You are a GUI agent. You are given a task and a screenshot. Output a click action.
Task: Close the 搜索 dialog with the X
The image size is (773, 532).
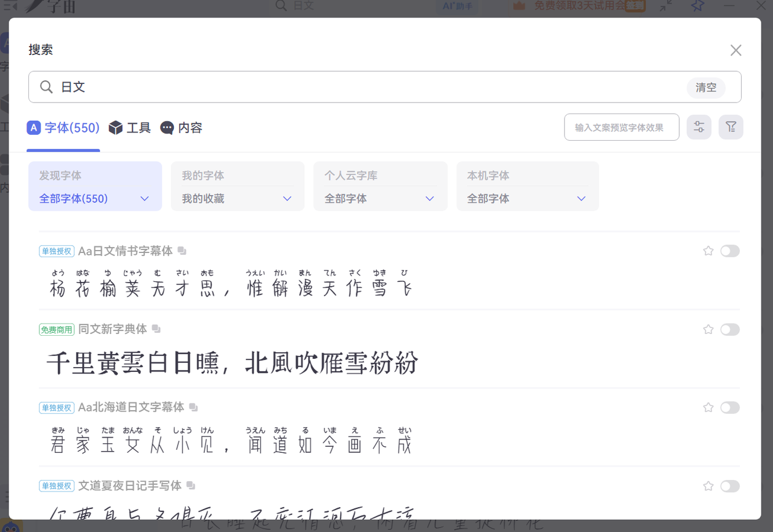736,50
